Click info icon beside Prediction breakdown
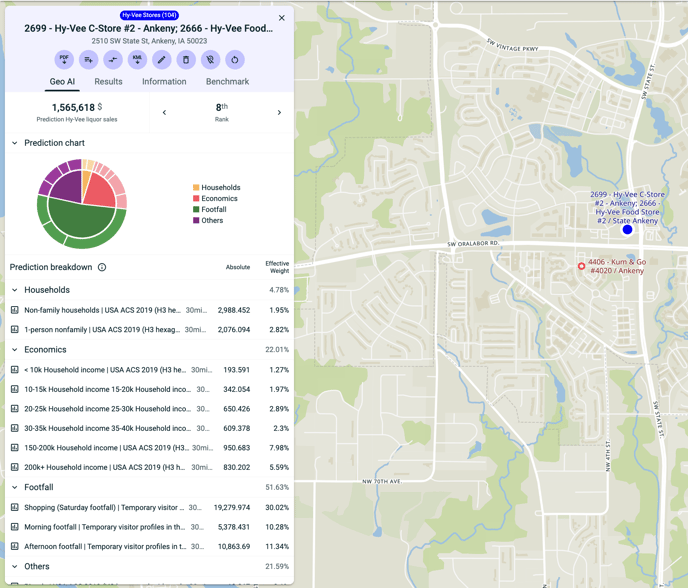This screenshot has width=688, height=588. click(x=102, y=267)
